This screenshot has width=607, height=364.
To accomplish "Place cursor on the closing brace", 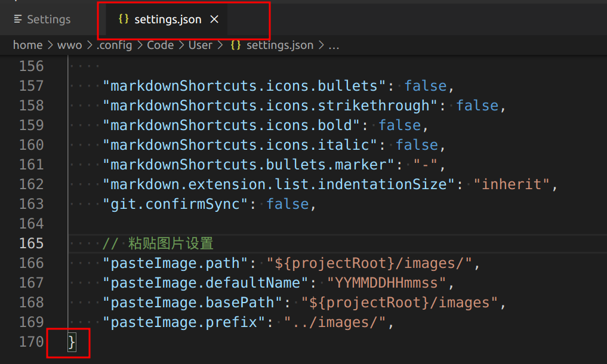I will [x=72, y=342].
